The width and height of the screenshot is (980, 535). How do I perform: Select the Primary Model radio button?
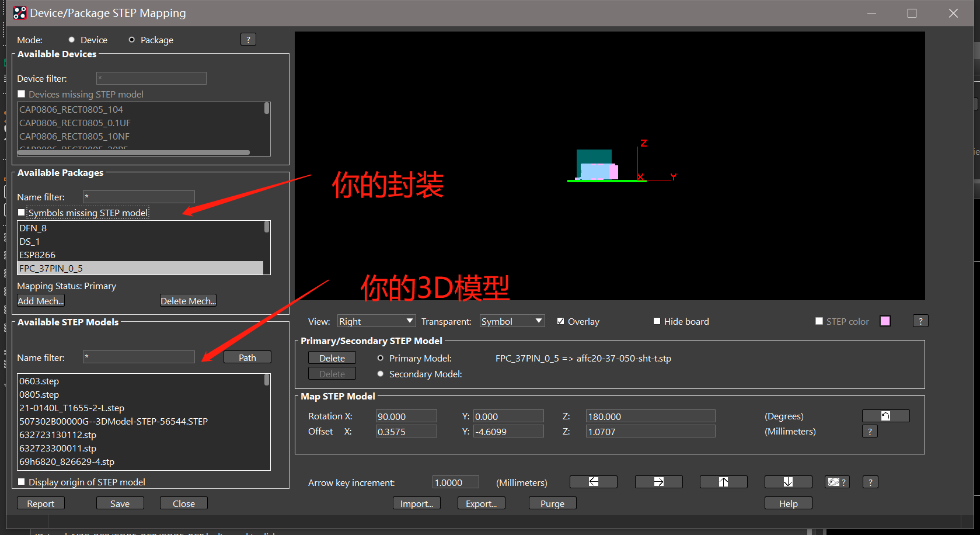(381, 358)
